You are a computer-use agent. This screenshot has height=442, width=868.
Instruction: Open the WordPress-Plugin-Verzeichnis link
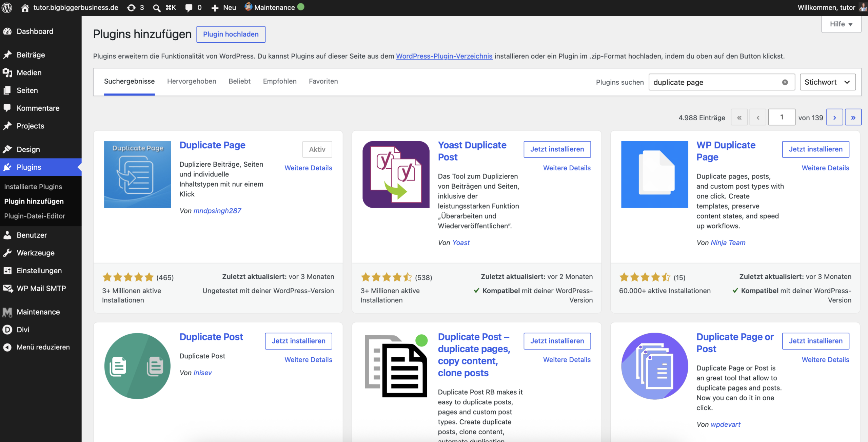(444, 56)
